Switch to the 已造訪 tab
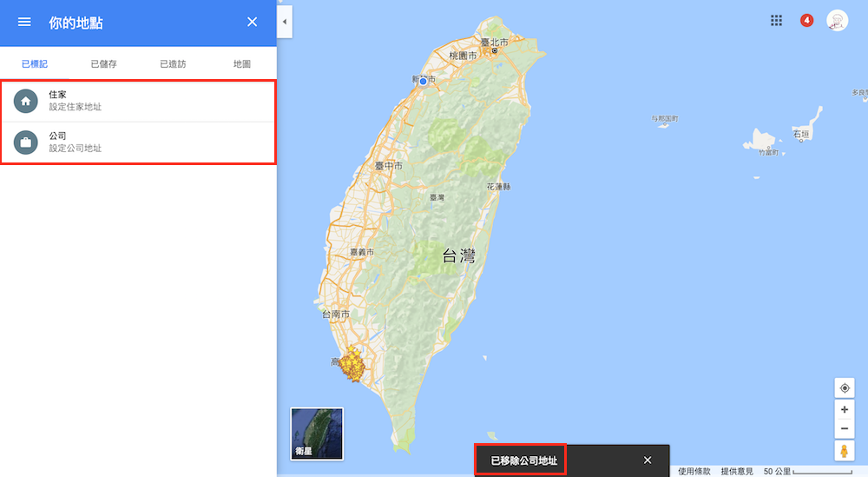Screen dimensions: 868x477 (x=173, y=63)
